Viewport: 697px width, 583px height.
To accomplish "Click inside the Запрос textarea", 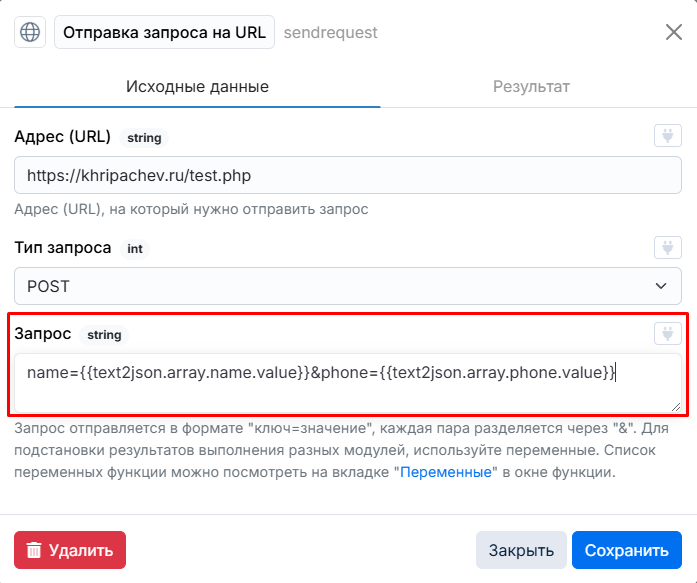I will click(348, 383).
